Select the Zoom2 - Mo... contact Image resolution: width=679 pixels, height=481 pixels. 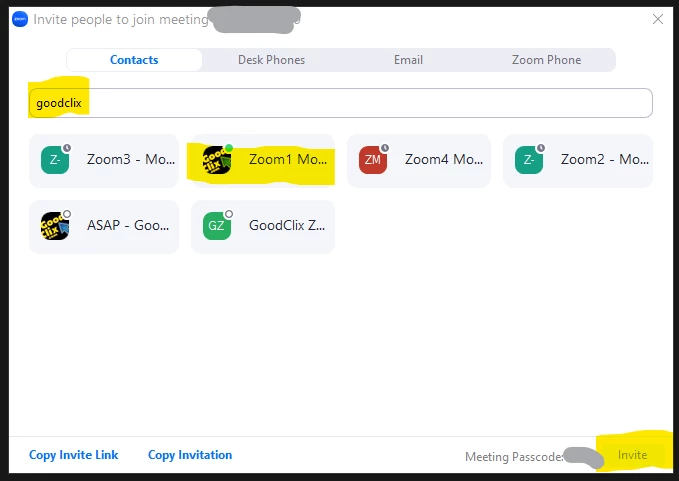(578, 161)
